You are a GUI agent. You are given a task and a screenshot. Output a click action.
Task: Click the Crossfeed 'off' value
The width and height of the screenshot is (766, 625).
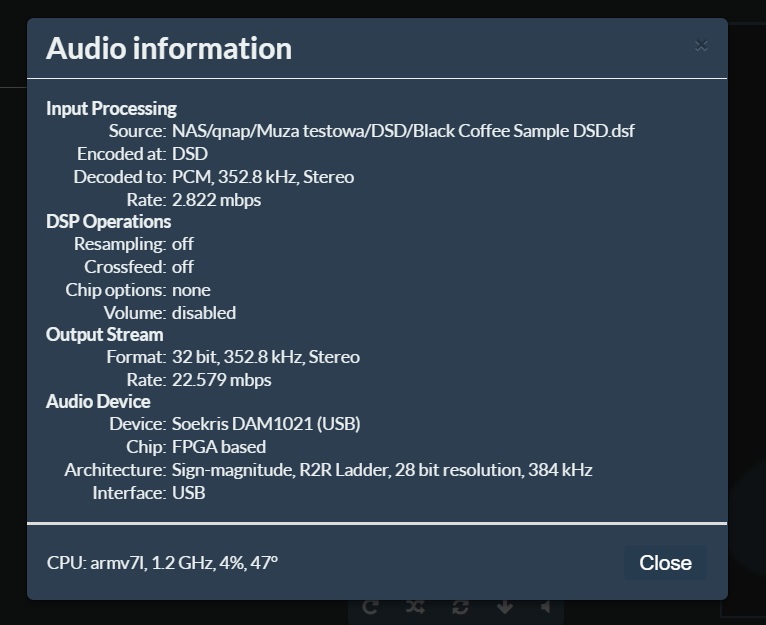point(183,267)
